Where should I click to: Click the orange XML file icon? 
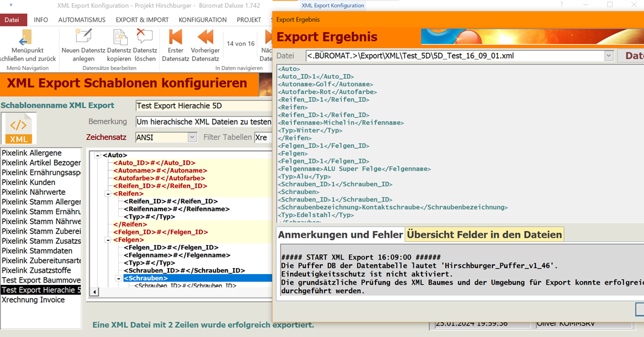19,128
